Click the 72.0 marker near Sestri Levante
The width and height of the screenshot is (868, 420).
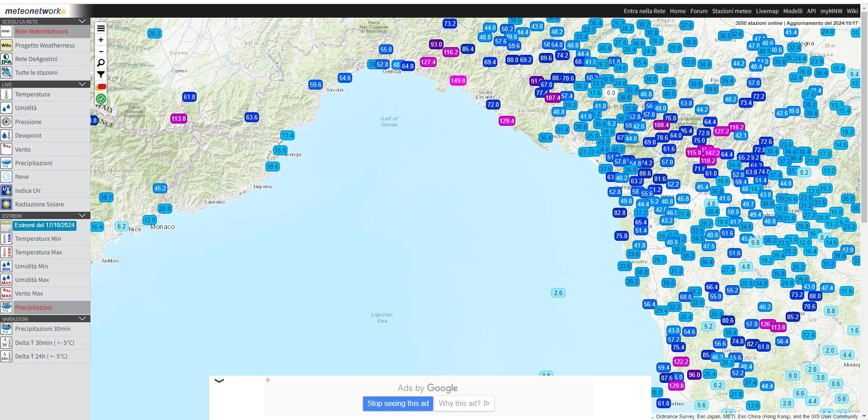click(x=493, y=105)
